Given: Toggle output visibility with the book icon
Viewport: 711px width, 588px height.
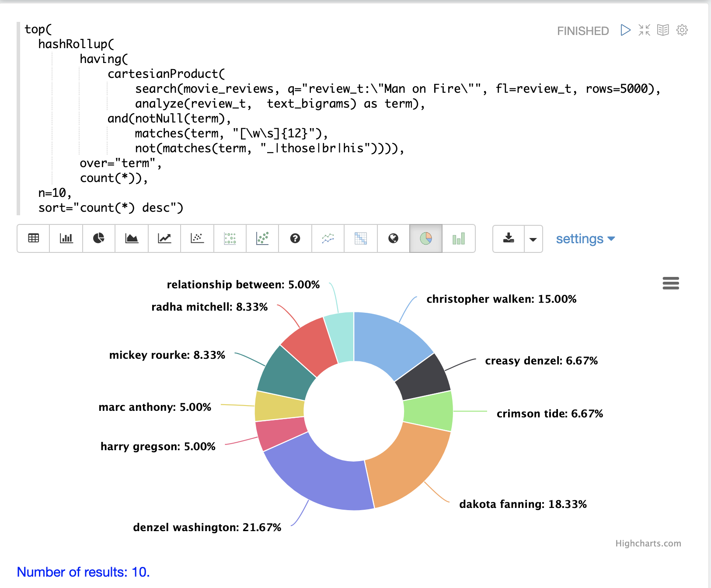Looking at the screenshot, I should point(663,30).
